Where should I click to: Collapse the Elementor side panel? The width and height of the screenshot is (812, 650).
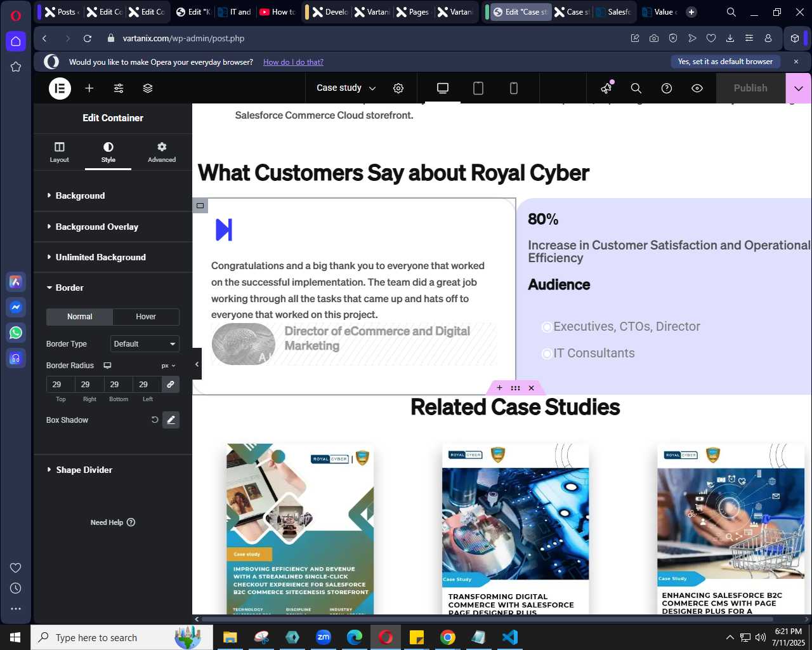point(197,364)
